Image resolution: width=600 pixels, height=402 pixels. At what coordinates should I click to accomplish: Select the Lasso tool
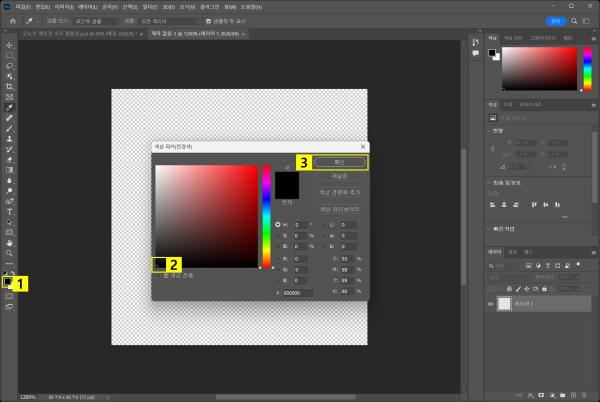click(x=9, y=65)
